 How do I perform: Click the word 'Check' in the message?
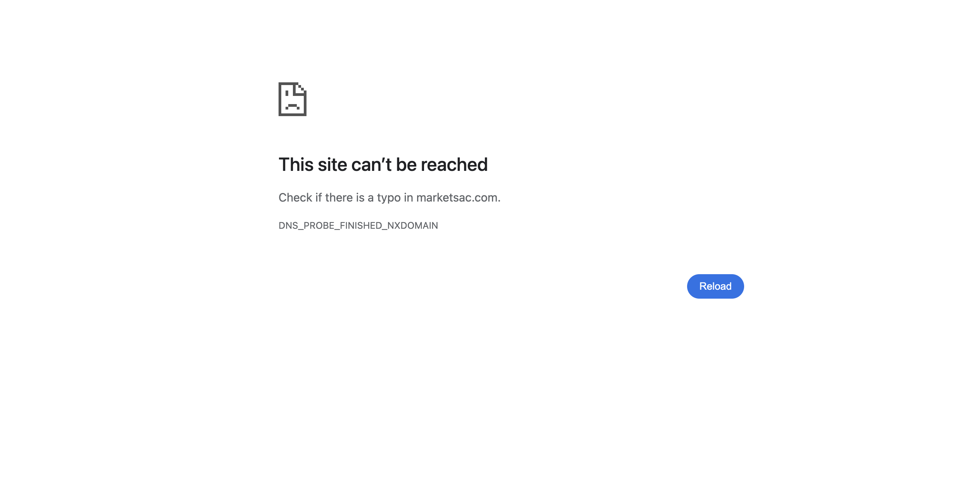(295, 197)
